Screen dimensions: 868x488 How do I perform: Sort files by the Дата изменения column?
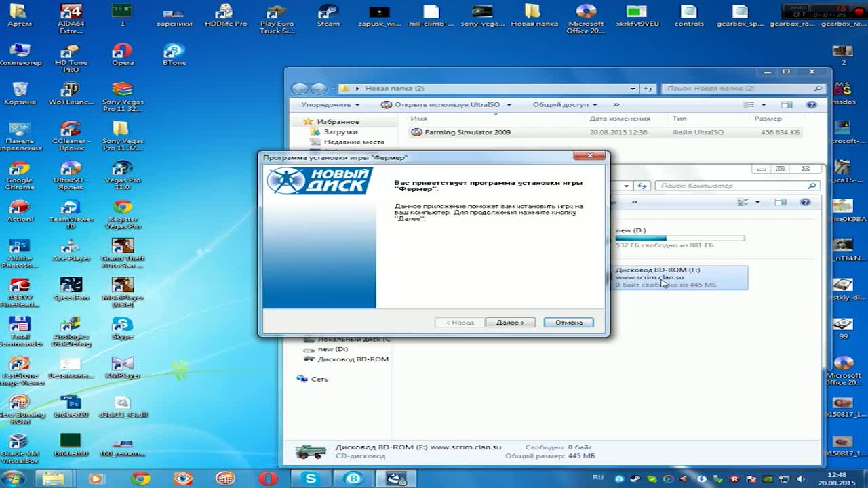620,119
